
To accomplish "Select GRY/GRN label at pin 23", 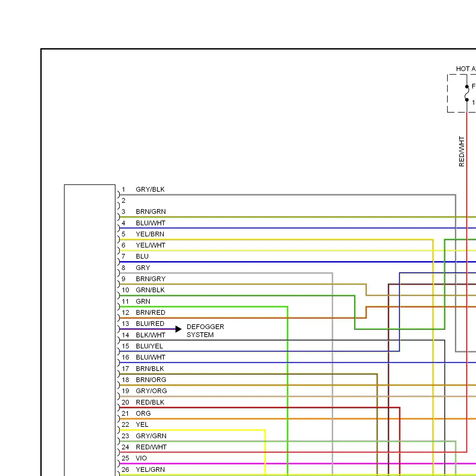I will (x=151, y=436).
